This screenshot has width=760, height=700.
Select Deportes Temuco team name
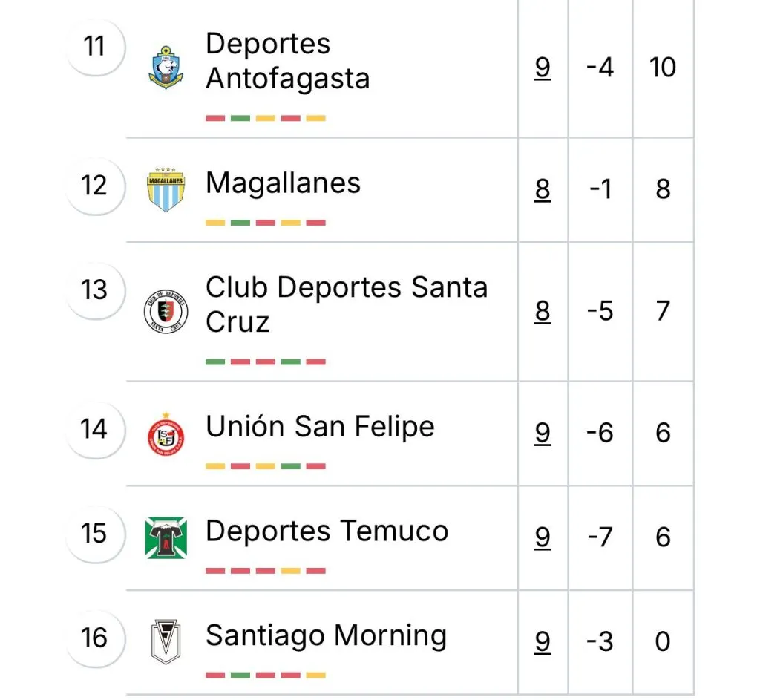point(327,531)
